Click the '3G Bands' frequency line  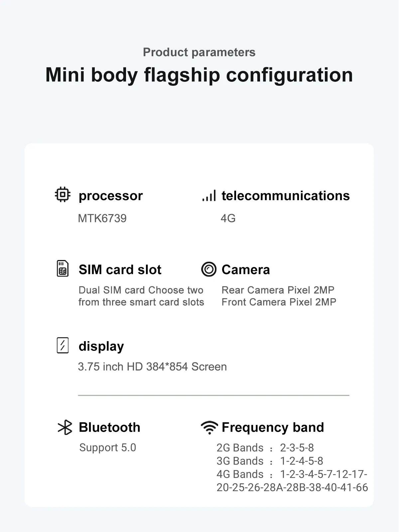tap(270, 461)
